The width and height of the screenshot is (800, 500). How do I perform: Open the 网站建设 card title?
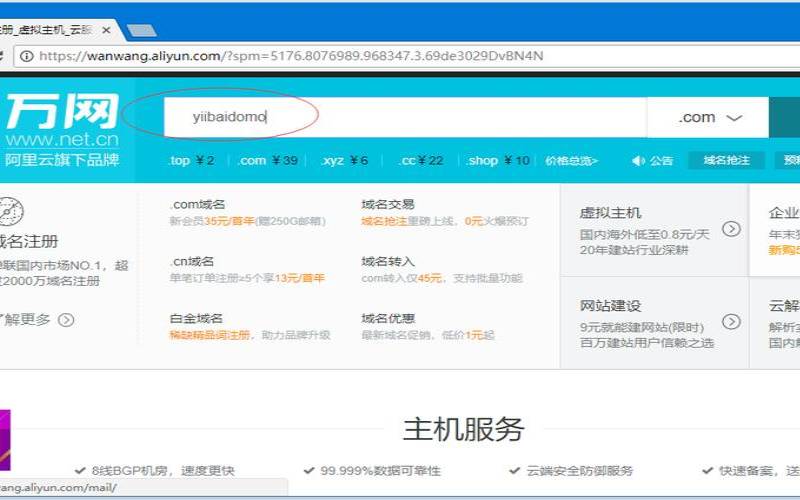tap(610, 306)
